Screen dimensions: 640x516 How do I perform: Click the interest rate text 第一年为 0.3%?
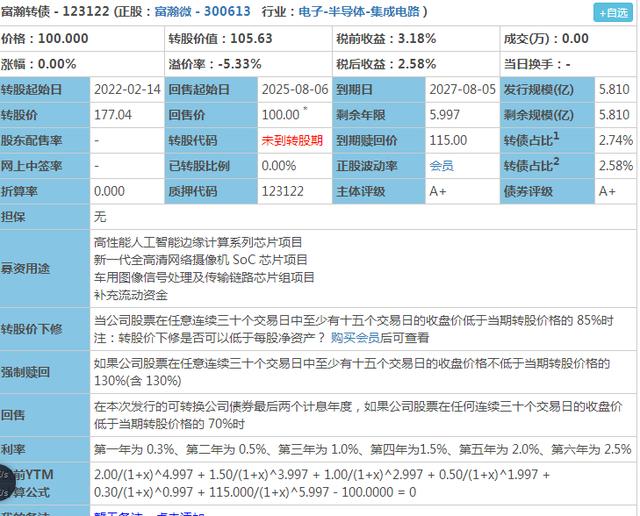(134, 449)
